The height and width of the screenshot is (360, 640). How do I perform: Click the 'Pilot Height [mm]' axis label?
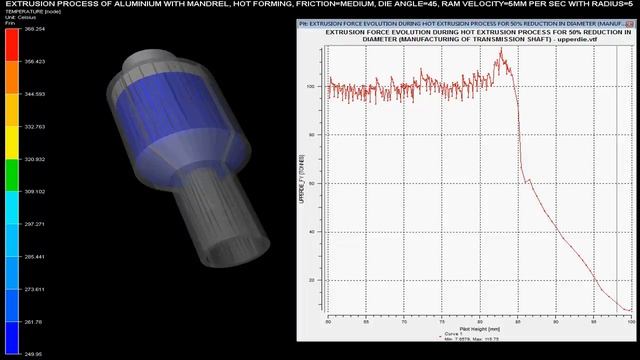coord(480,329)
